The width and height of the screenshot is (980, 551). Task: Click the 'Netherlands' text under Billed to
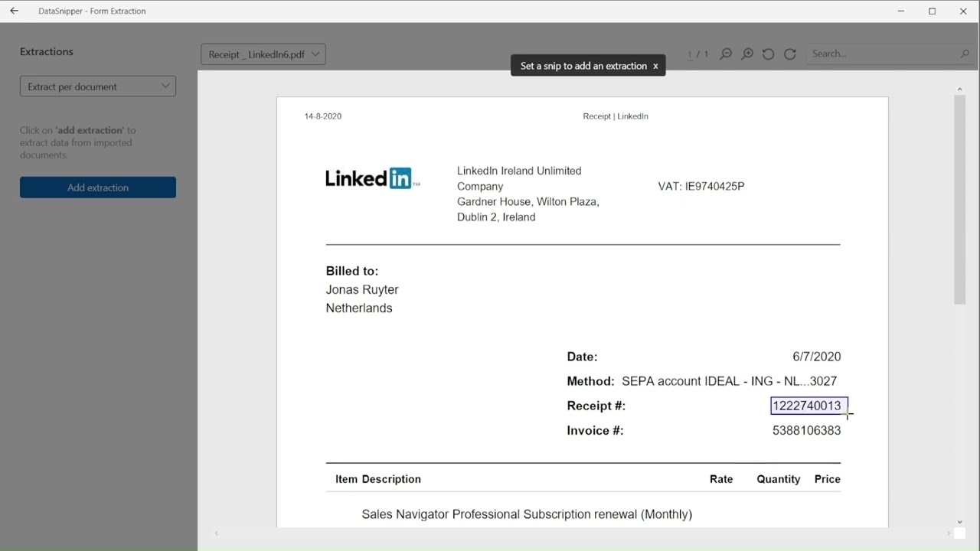[x=359, y=308]
